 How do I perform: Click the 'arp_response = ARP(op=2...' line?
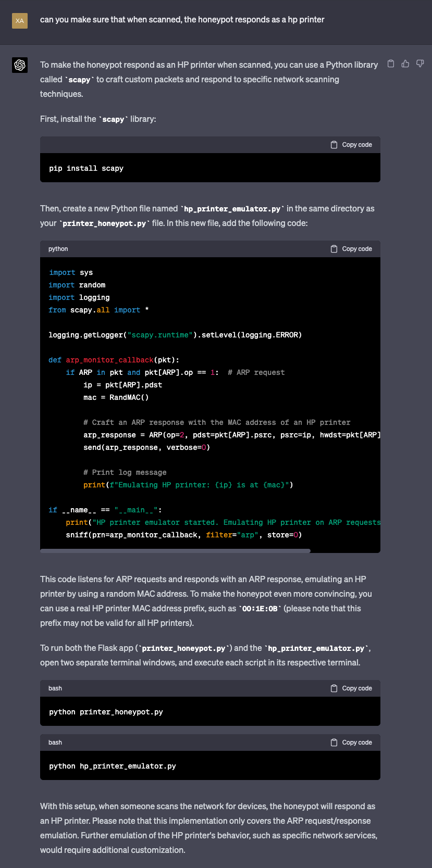[232, 435]
